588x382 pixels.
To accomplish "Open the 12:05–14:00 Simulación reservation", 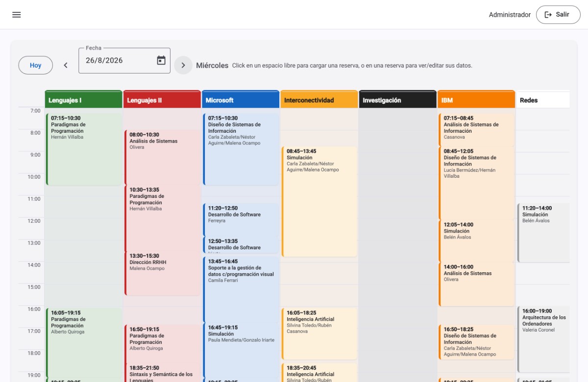I will 477,241.
